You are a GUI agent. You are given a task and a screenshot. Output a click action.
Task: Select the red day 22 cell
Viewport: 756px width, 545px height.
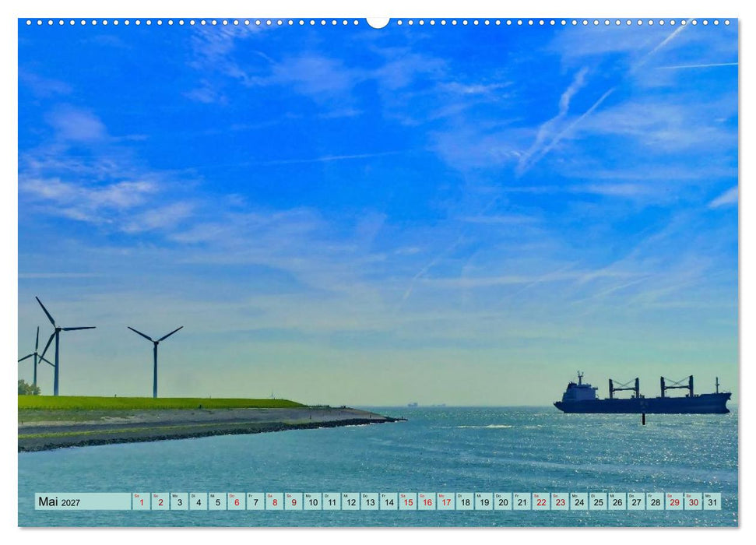541,501
